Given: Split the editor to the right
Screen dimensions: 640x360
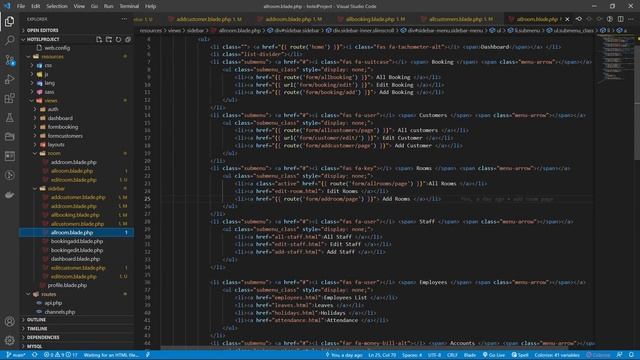Looking at the screenshot, I should click(620, 19).
